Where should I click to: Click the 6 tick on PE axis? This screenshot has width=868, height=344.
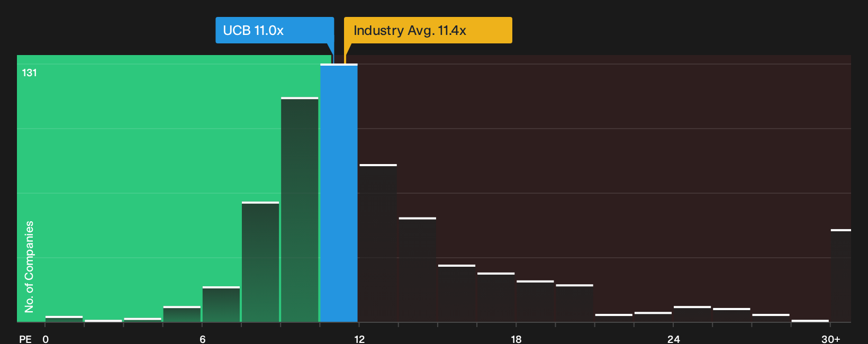202,339
